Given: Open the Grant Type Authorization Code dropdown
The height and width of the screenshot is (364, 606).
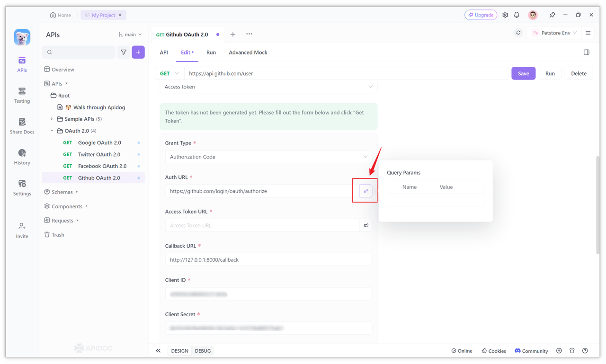Looking at the screenshot, I should [x=268, y=157].
